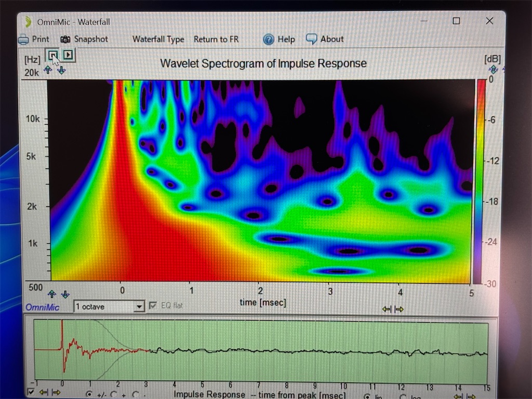
Task: Click the blue question mark help icon
Action: point(269,39)
